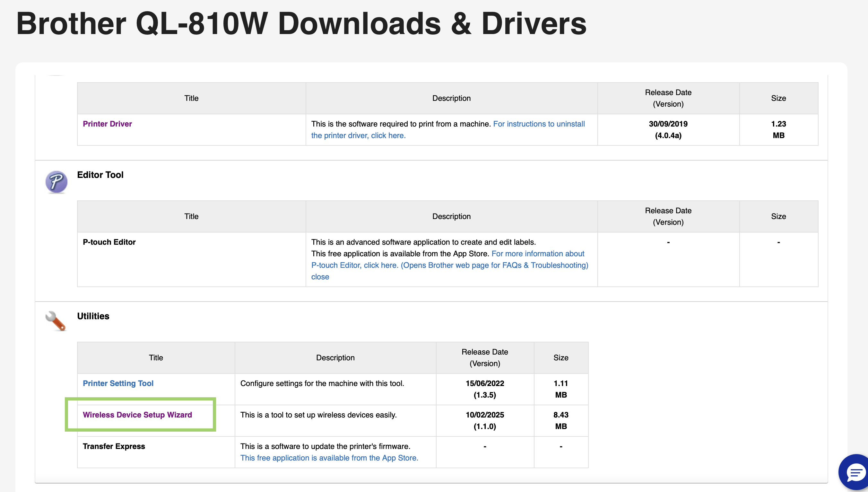Click the Title header in the Utilities table
The image size is (868, 492).
click(x=156, y=357)
